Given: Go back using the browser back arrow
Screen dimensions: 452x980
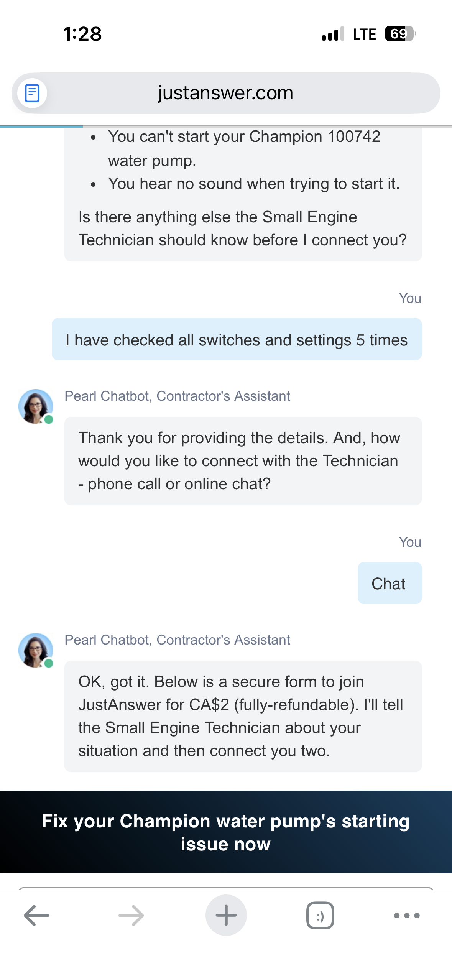Looking at the screenshot, I should [36, 915].
